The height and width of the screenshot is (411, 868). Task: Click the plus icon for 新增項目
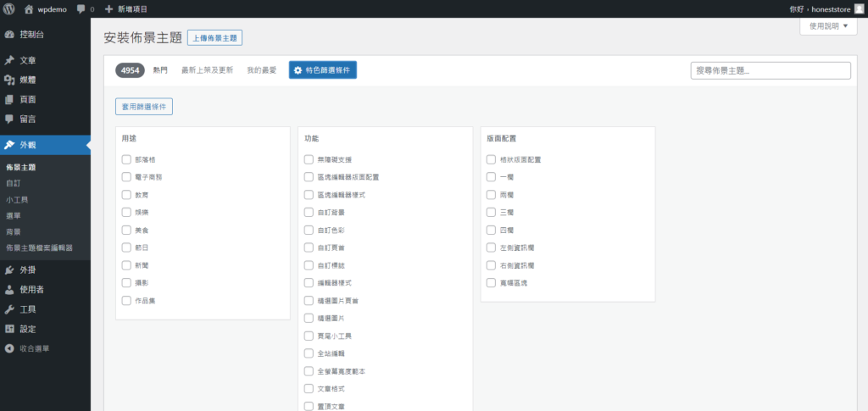click(108, 8)
